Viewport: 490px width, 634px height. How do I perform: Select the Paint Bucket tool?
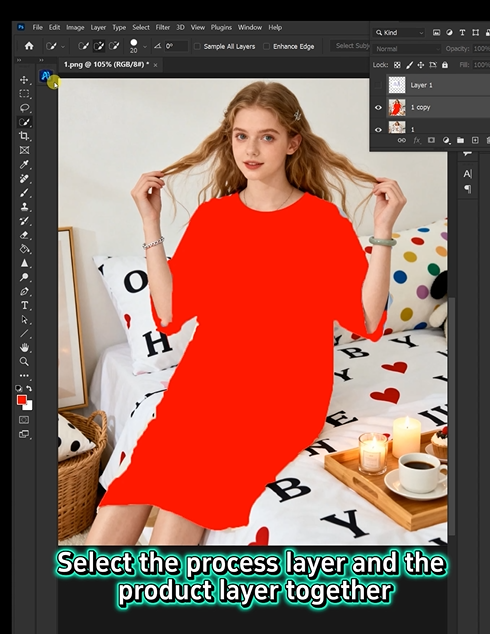pyautogui.click(x=24, y=249)
